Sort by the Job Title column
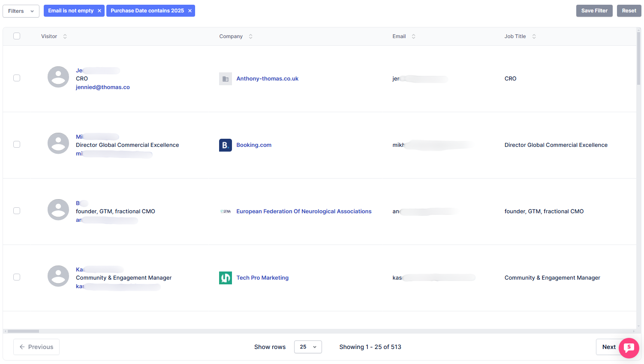 534,36
